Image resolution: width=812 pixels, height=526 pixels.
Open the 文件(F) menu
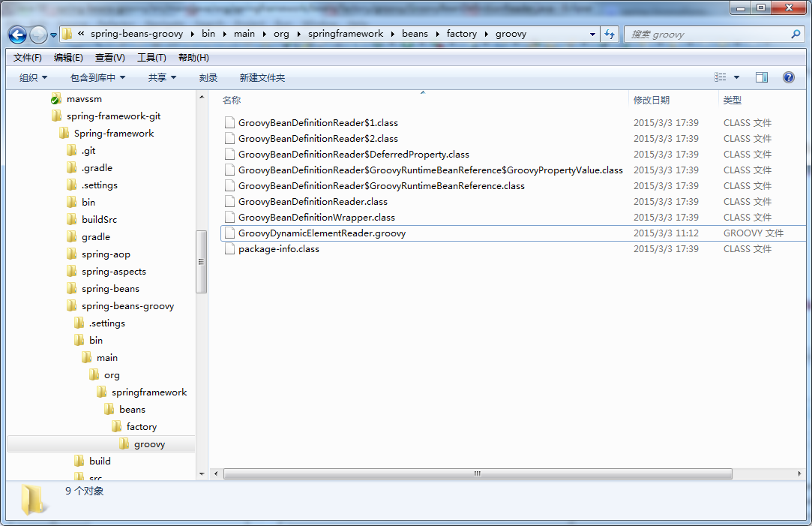(x=28, y=58)
